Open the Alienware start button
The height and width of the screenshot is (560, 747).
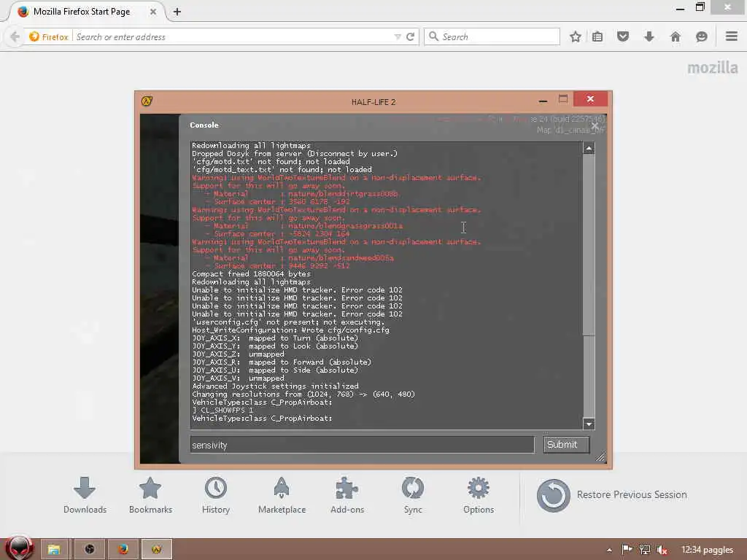tap(20, 548)
